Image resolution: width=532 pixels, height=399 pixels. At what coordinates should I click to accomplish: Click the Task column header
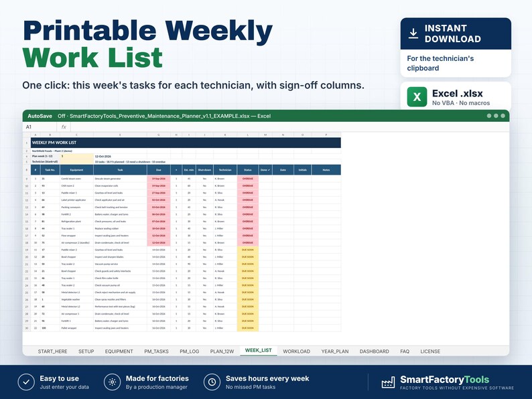(x=120, y=170)
